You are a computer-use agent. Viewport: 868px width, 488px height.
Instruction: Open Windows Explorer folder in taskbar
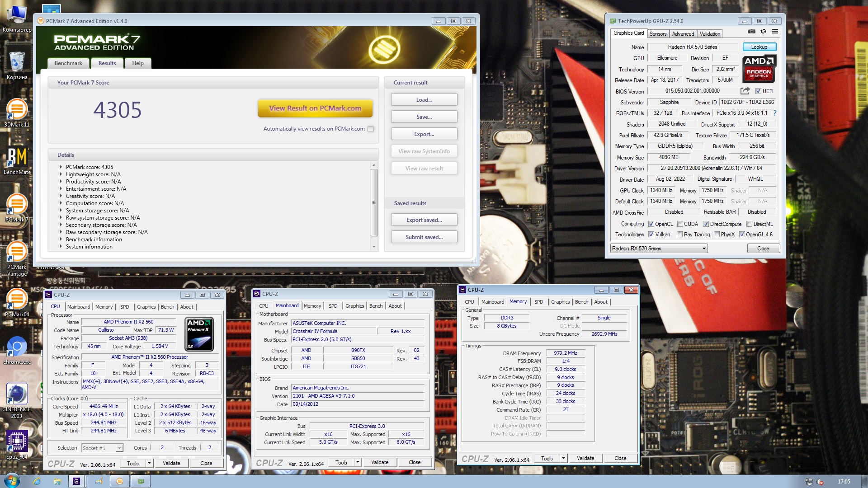click(57, 481)
